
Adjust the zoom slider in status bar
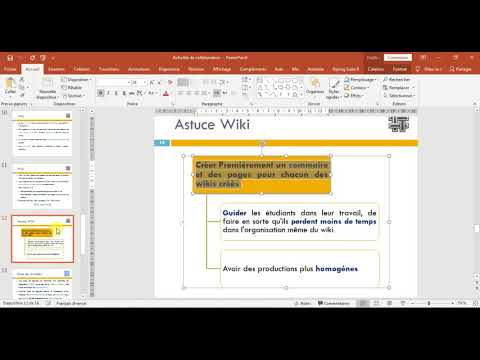pos(429,303)
